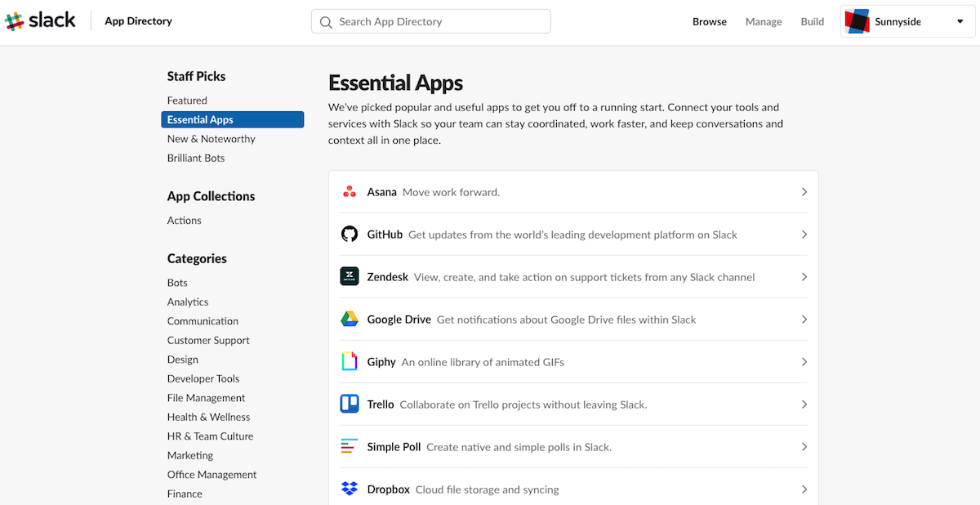Open the Design category
This screenshot has width=980, height=505.
[183, 360]
